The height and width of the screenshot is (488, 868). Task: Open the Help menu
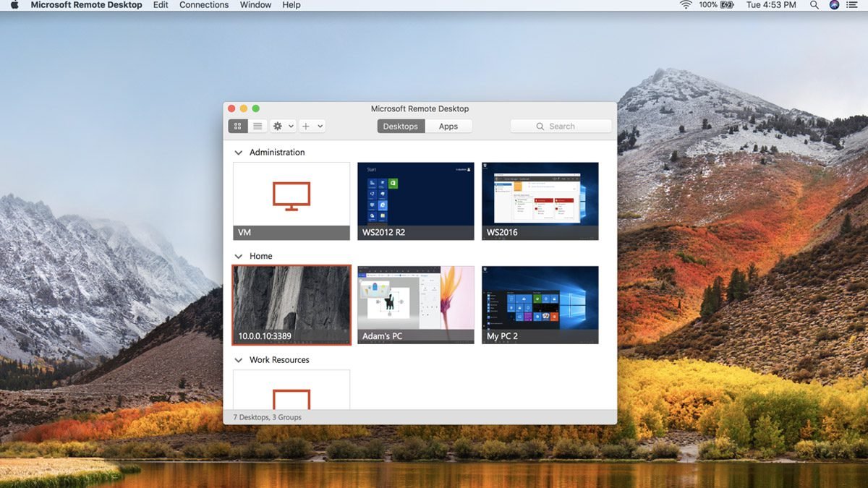coord(292,5)
